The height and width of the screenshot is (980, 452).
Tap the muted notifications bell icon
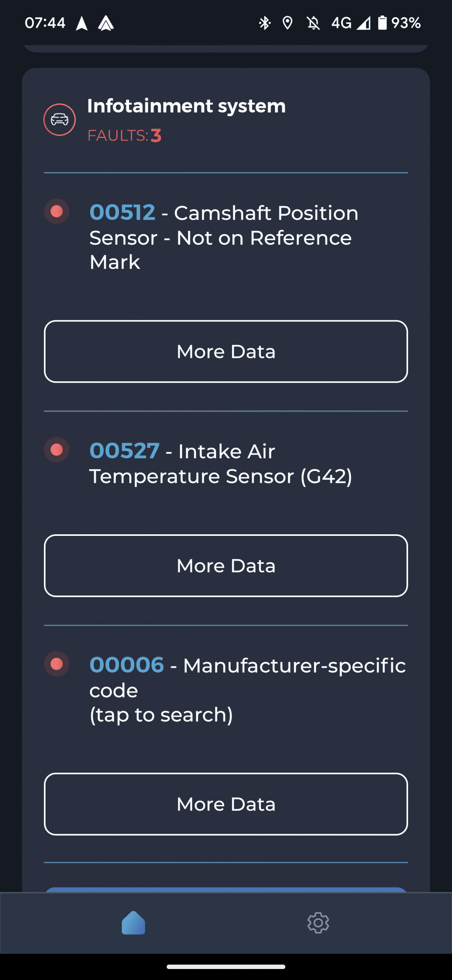tap(313, 23)
